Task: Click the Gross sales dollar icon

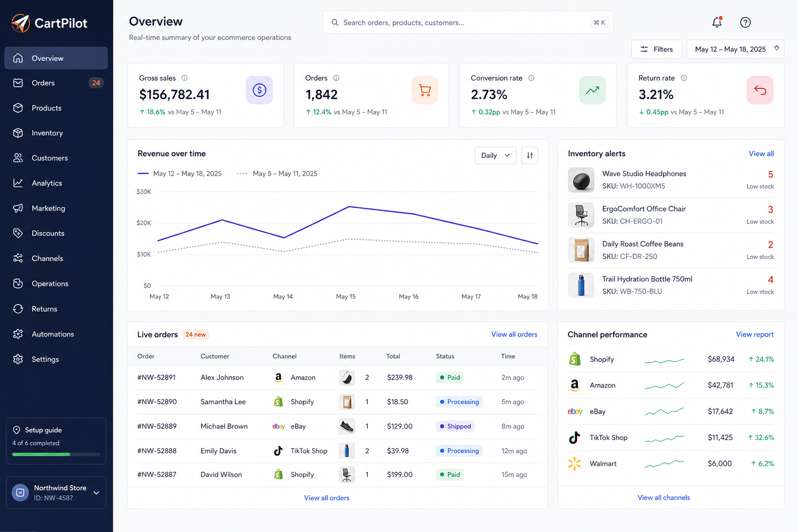Action: pos(259,90)
